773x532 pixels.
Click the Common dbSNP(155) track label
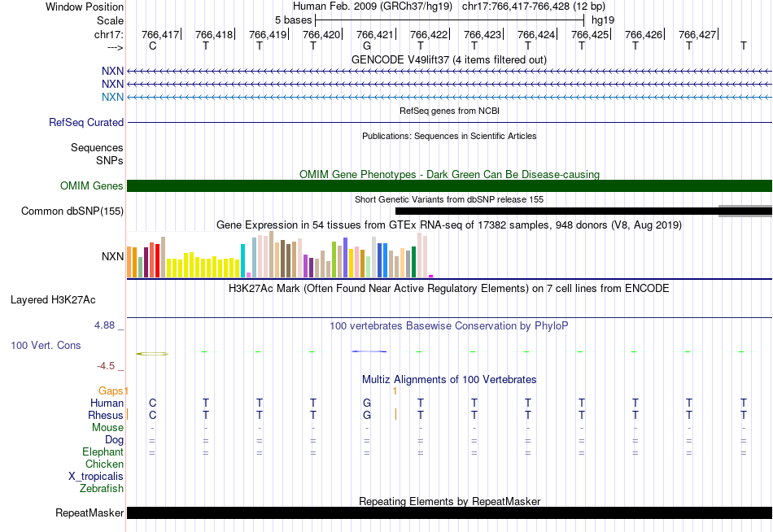click(72, 211)
